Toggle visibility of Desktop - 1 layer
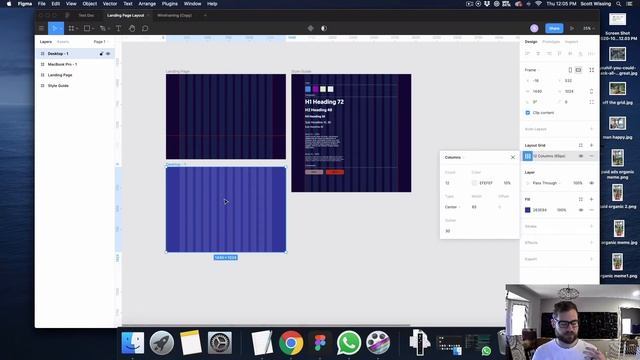 108,53
